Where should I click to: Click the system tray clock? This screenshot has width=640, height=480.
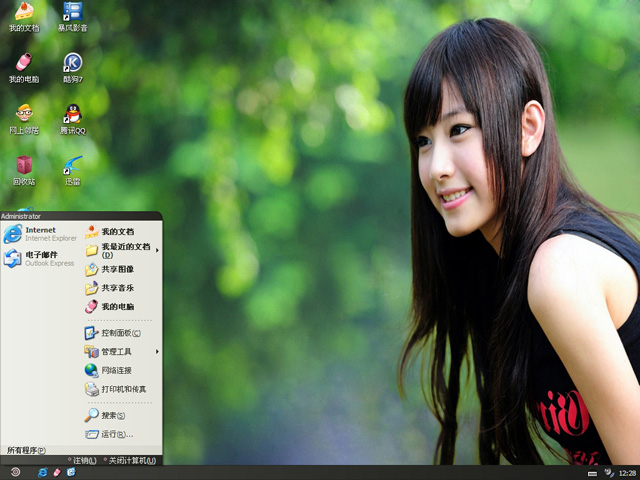tap(627, 472)
